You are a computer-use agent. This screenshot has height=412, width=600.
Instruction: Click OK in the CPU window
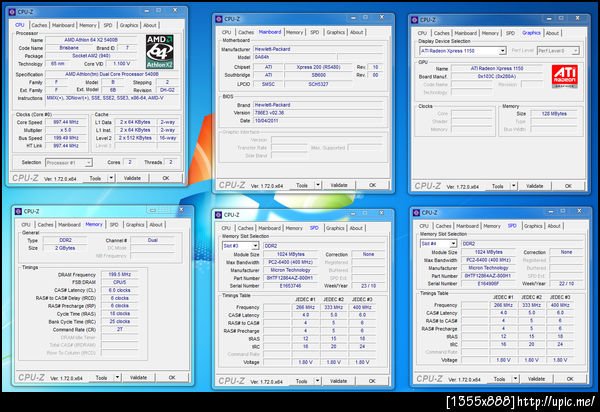point(166,178)
